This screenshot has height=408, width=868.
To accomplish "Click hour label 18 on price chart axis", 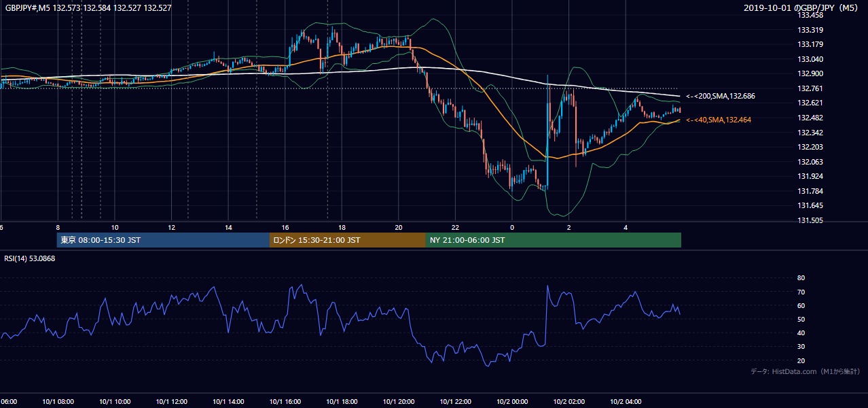I will point(342,227).
